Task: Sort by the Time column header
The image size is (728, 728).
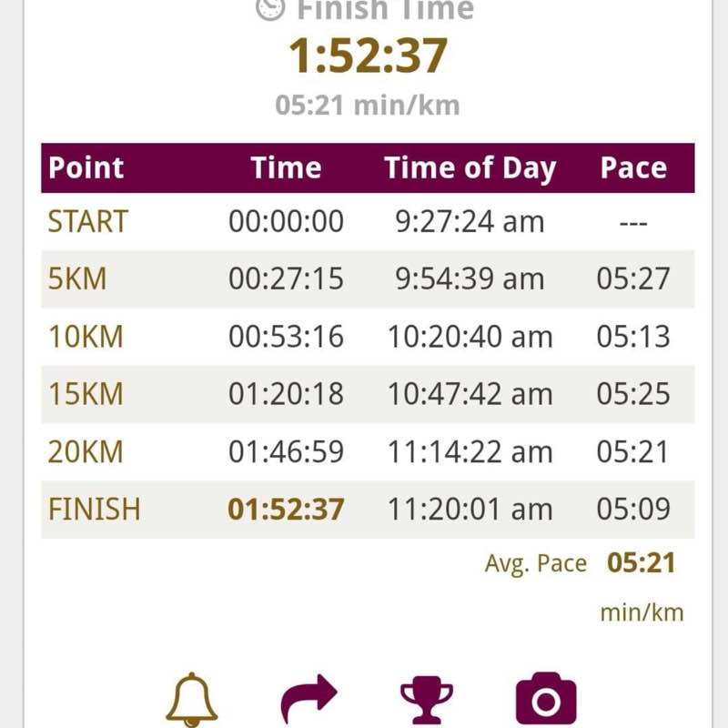Action: tap(287, 168)
